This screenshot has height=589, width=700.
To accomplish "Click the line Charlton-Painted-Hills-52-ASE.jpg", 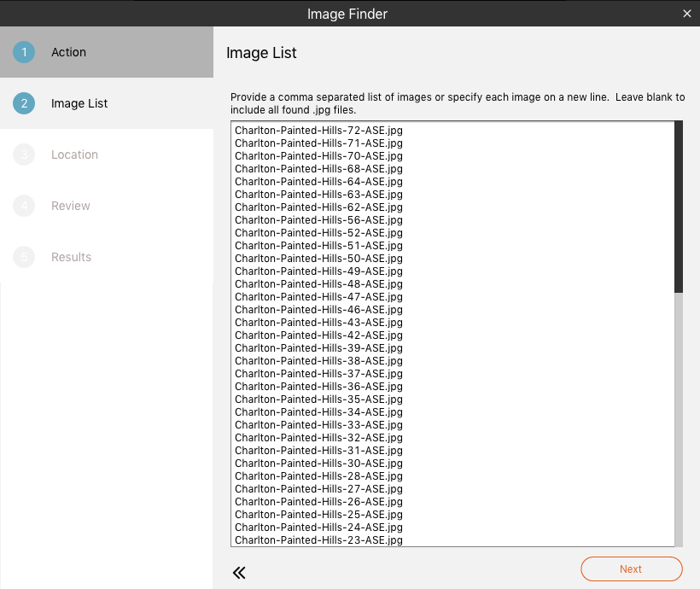I will coord(318,233).
